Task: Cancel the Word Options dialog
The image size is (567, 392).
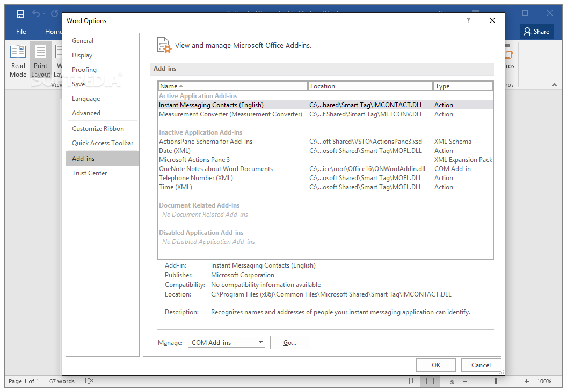Action: click(x=481, y=365)
